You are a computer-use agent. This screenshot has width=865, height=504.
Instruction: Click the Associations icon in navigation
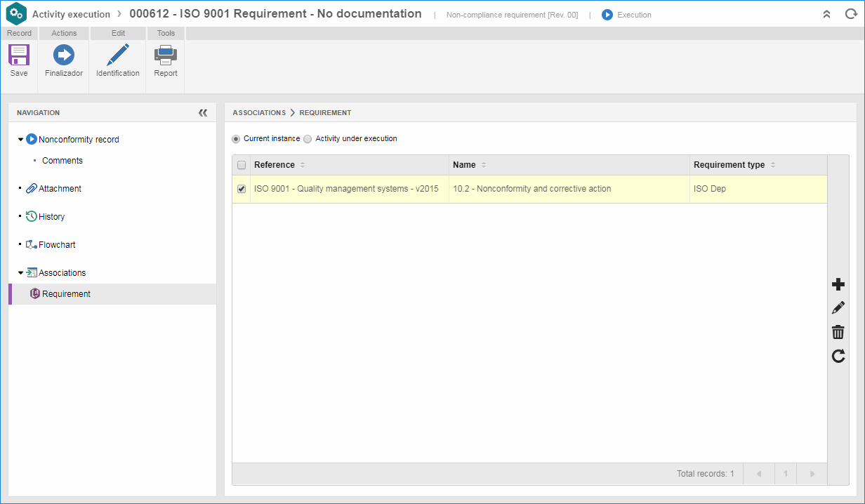coord(32,272)
